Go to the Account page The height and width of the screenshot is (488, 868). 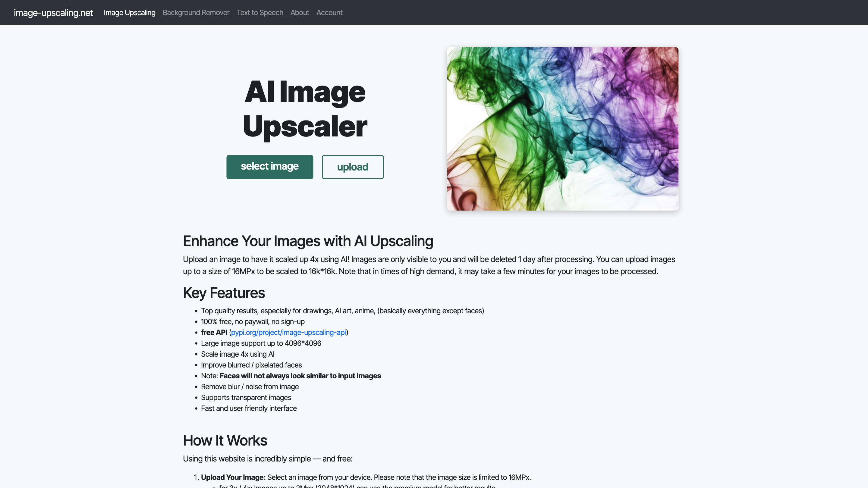[x=329, y=12]
